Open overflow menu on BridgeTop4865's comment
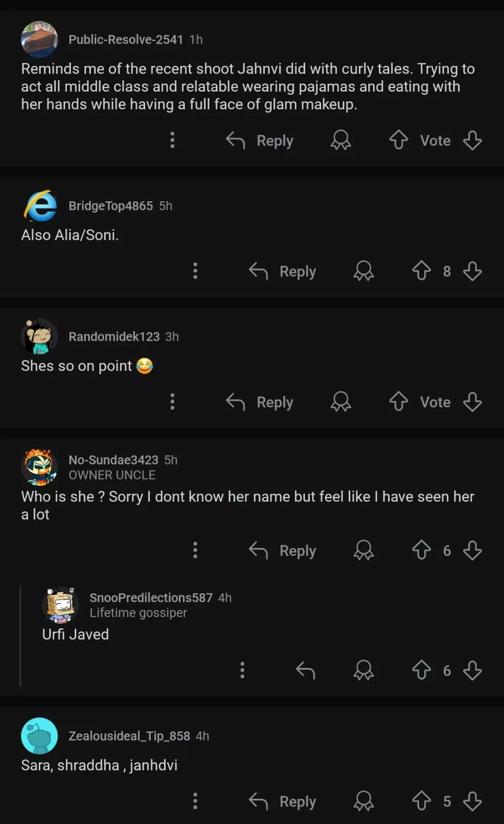504x824 pixels. click(195, 271)
